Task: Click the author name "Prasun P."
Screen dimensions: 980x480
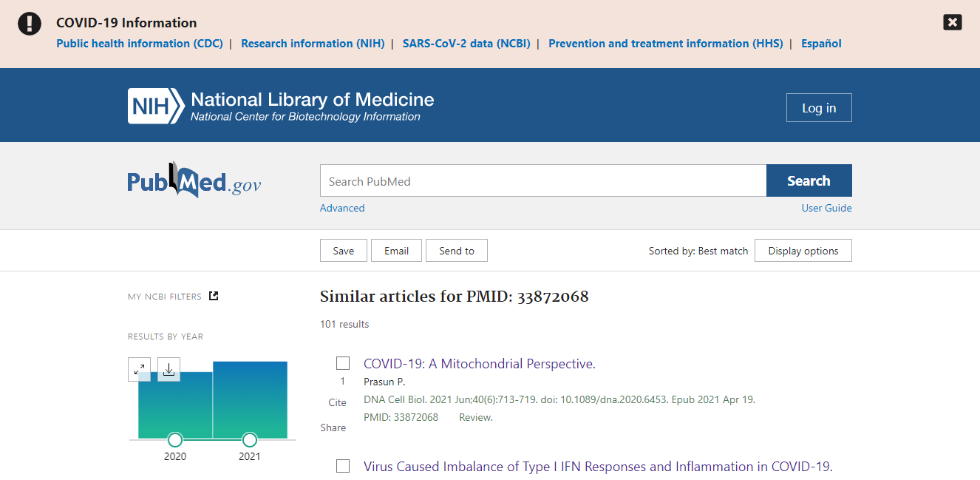Action: pyautogui.click(x=384, y=382)
